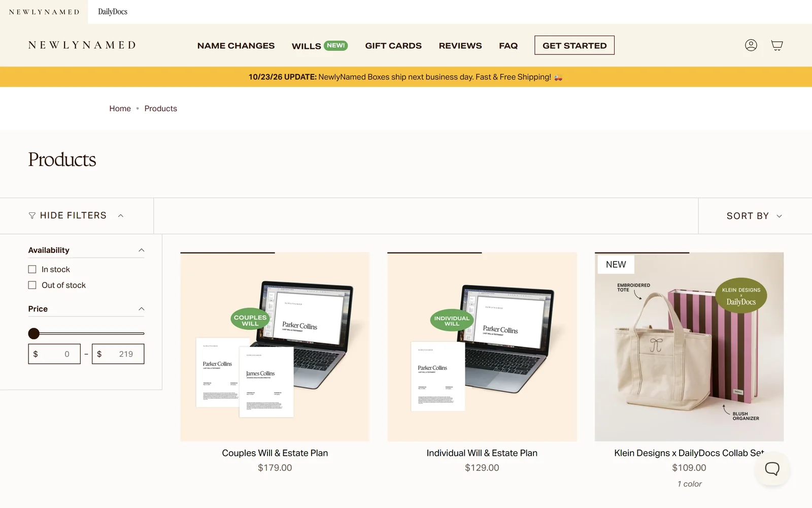Open the Couples Will product image
Image resolution: width=812 pixels, height=508 pixels.
[x=275, y=347]
